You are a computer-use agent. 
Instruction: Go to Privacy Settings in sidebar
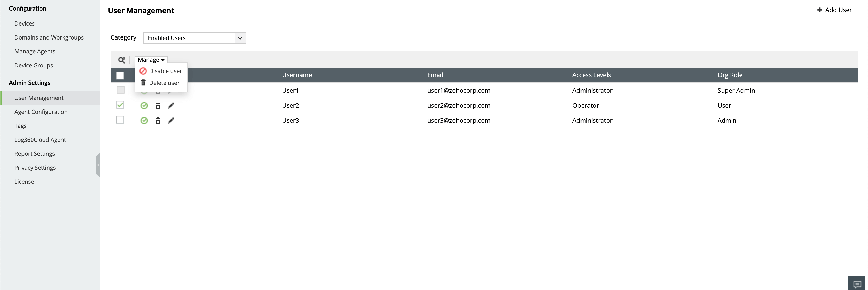click(x=35, y=167)
